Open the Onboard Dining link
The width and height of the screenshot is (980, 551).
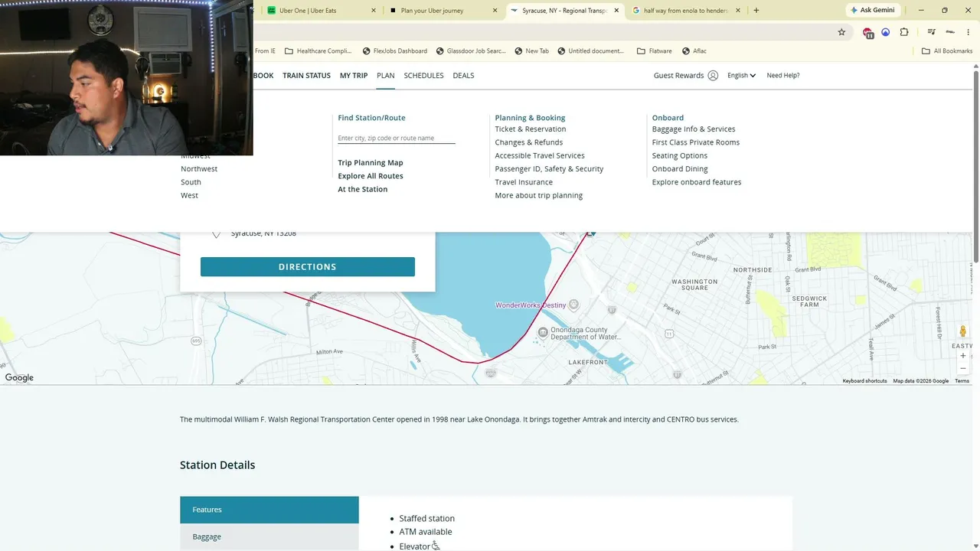pos(680,169)
